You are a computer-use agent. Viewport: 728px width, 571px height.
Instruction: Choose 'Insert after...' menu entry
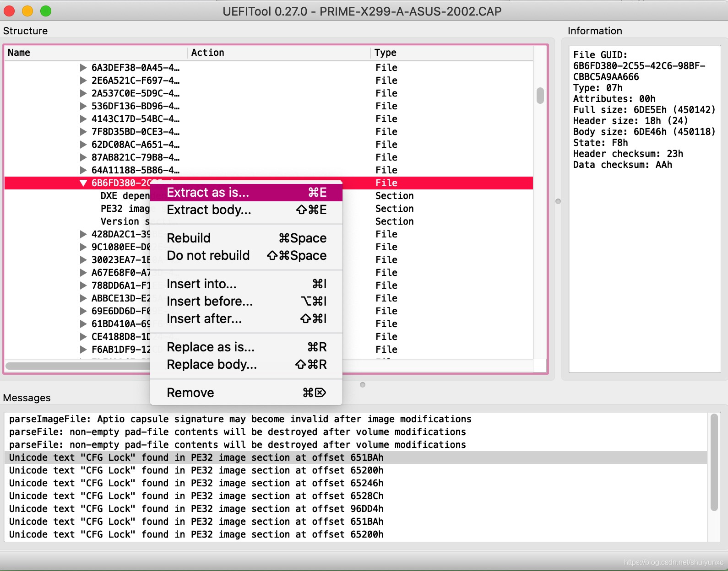coord(246,319)
